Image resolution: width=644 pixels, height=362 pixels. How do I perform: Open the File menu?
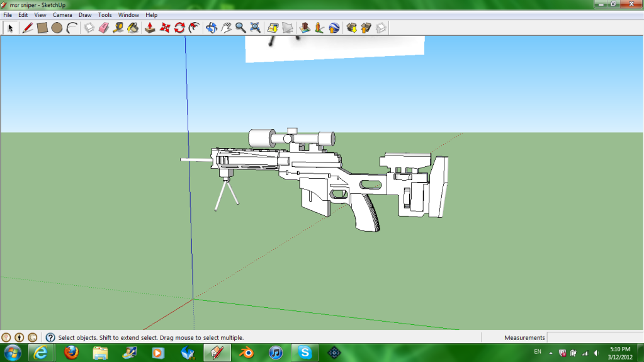click(x=8, y=14)
